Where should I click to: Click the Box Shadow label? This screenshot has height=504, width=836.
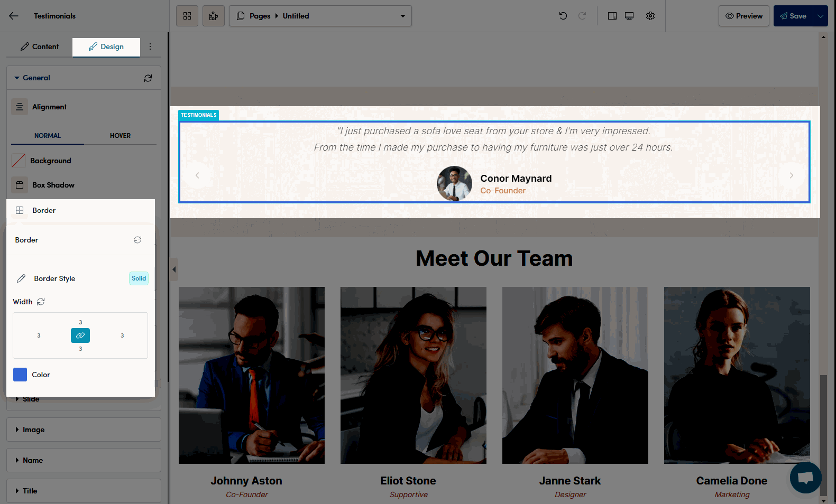(x=53, y=185)
